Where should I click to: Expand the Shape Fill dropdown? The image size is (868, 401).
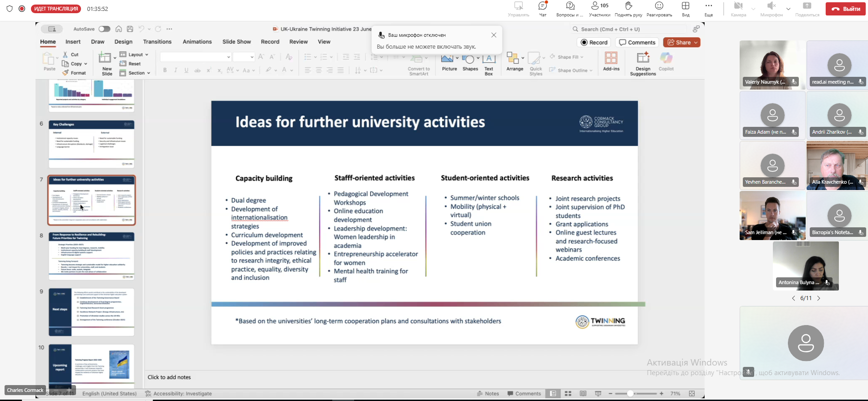(x=582, y=57)
